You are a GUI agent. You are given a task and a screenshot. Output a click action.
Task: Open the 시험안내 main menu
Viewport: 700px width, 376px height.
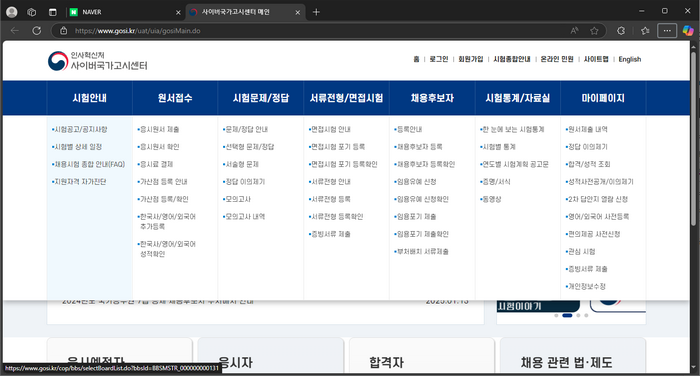(90, 98)
